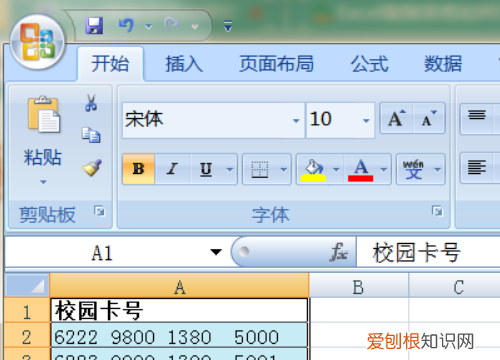Select empty cell C1
The height and width of the screenshot is (360, 500).
pos(455,310)
